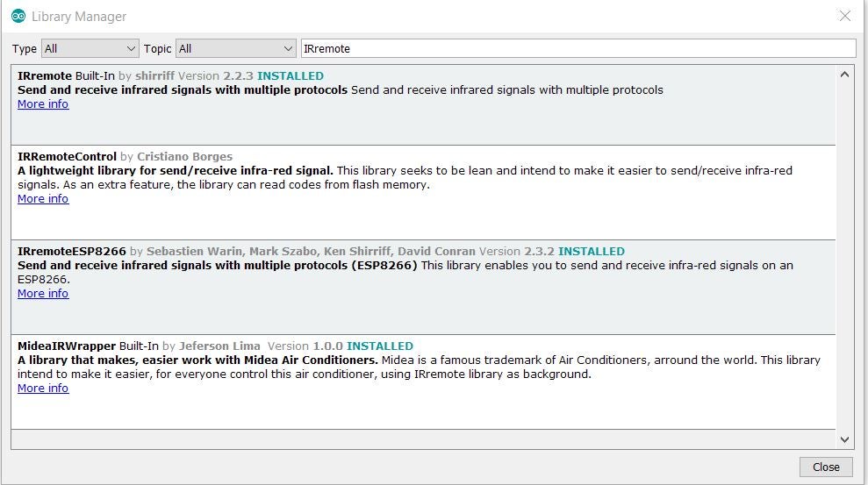Viewport: 868px width, 485px height.
Task: Click the INSTALLED label next to version 1.0.0
Action: 380,346
